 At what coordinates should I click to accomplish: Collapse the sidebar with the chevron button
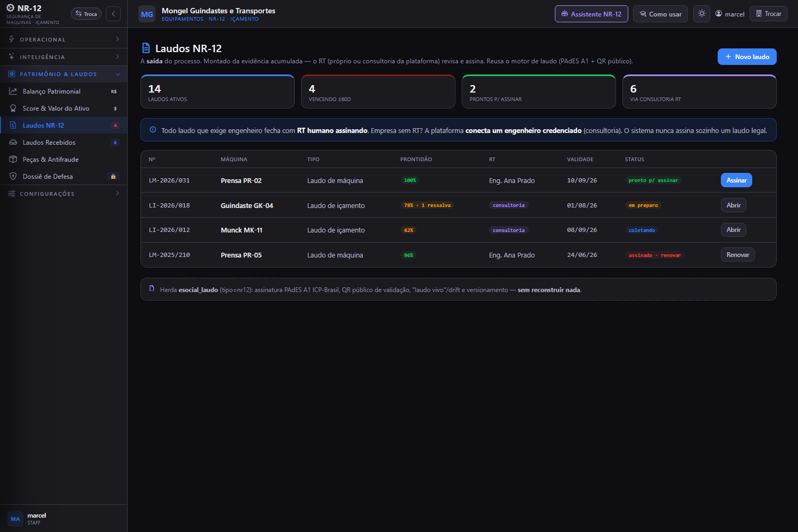[113, 14]
